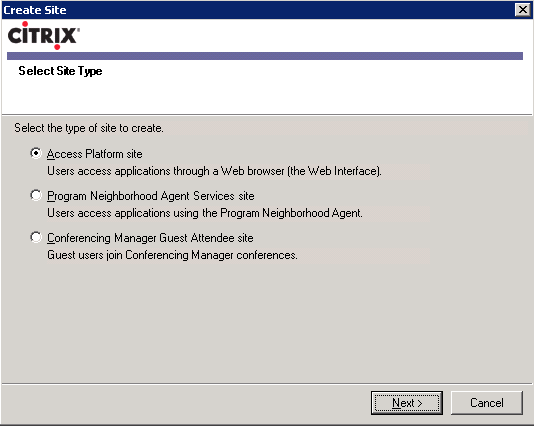Click the red dot below the Citrix logo

[x=57, y=47]
